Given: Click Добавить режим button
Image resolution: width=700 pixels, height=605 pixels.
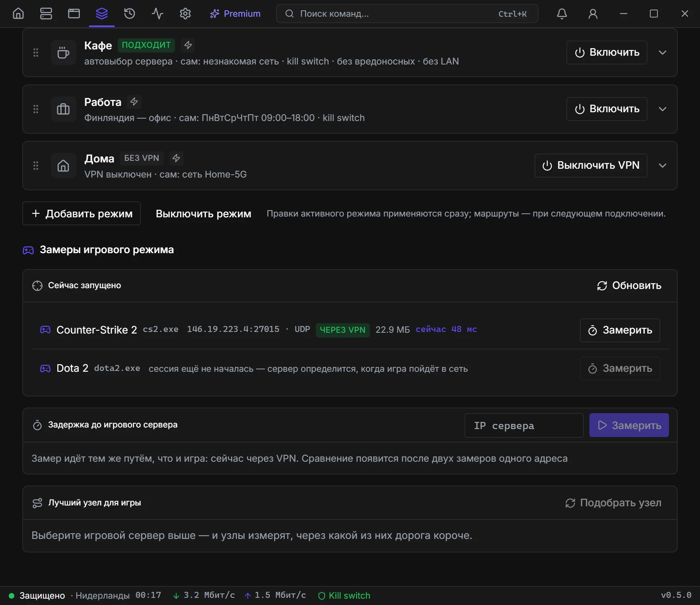Looking at the screenshot, I should pyautogui.click(x=82, y=213).
